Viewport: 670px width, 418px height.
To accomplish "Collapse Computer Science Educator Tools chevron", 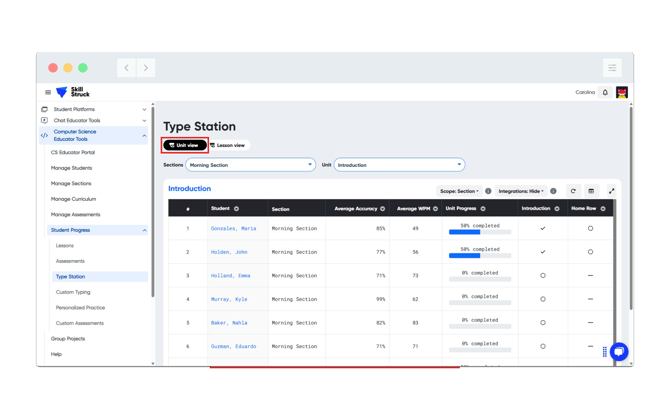I will pos(144,135).
